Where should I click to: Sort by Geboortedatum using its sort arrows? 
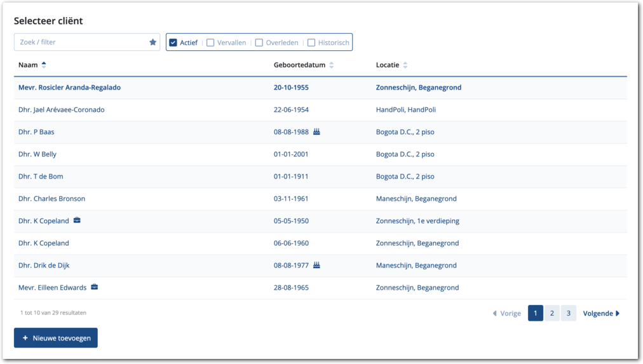(332, 65)
